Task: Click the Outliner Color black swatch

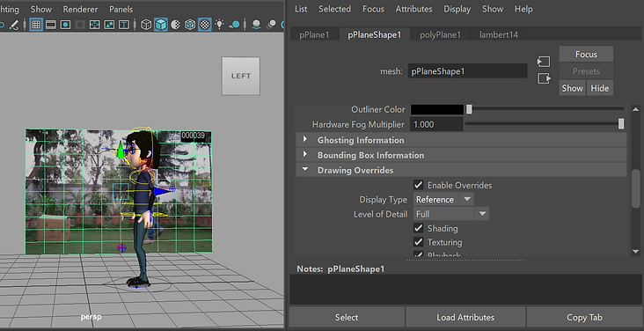Action: tap(437, 109)
